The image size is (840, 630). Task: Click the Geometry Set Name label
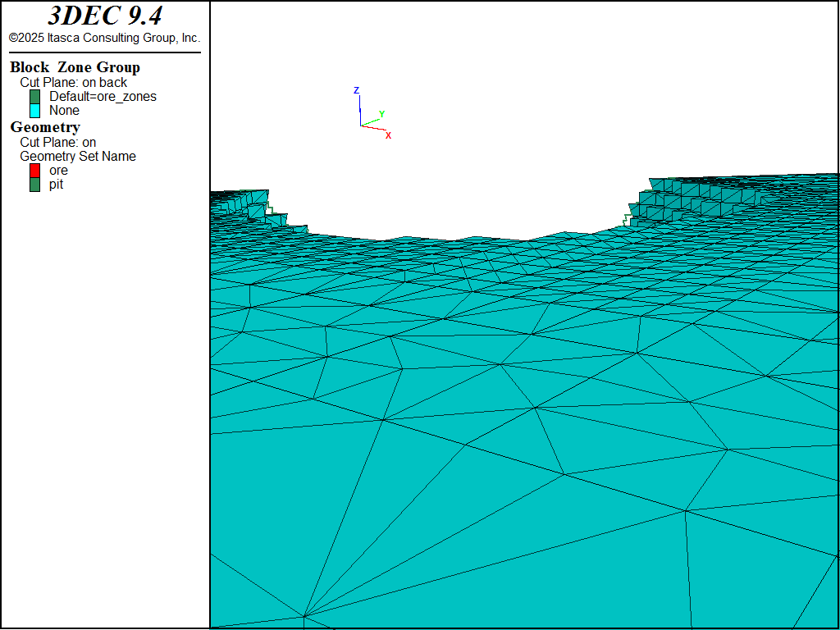point(78,156)
